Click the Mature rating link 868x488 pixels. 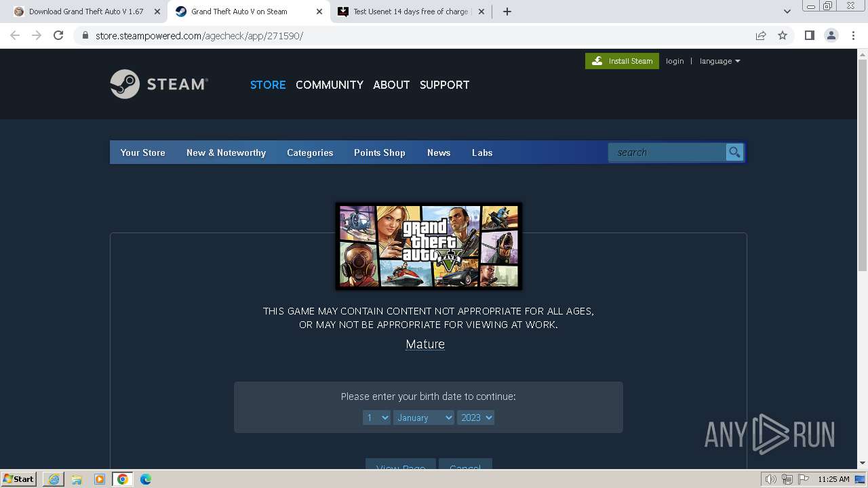pos(425,344)
